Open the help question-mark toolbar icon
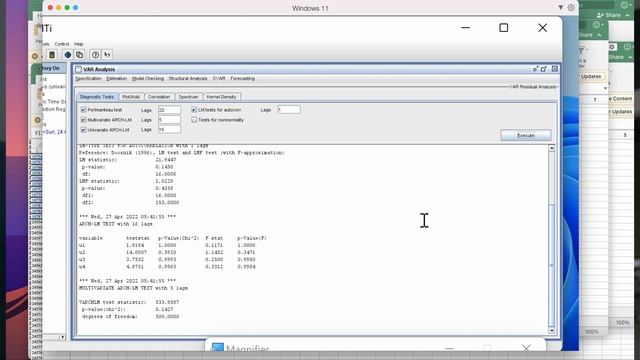This screenshot has width=640, height=360. pos(95,55)
